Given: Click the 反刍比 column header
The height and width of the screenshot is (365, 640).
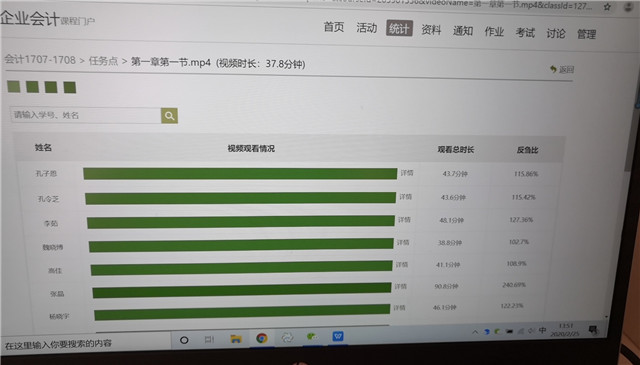Looking at the screenshot, I should click(x=527, y=150).
